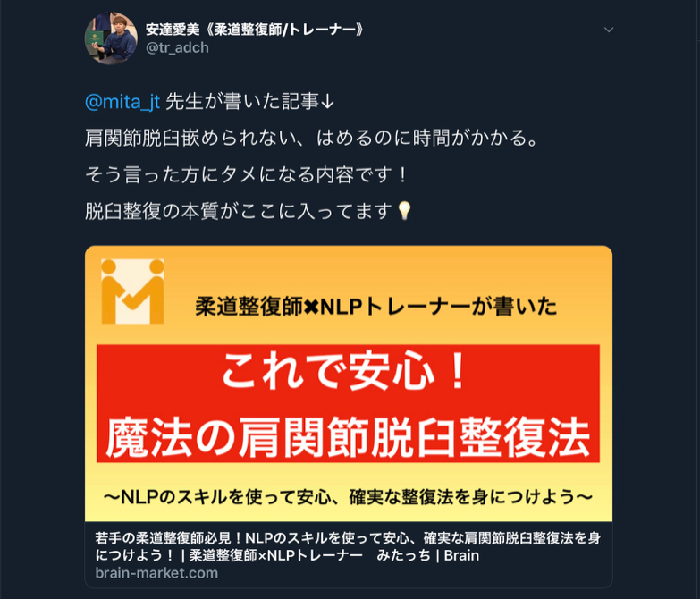Click the brain-market.com domain link

click(x=156, y=573)
